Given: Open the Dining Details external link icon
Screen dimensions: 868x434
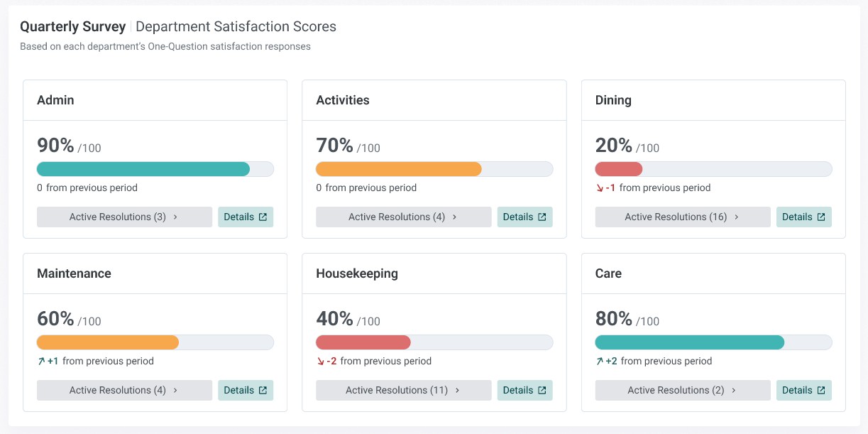Looking at the screenshot, I should point(821,217).
